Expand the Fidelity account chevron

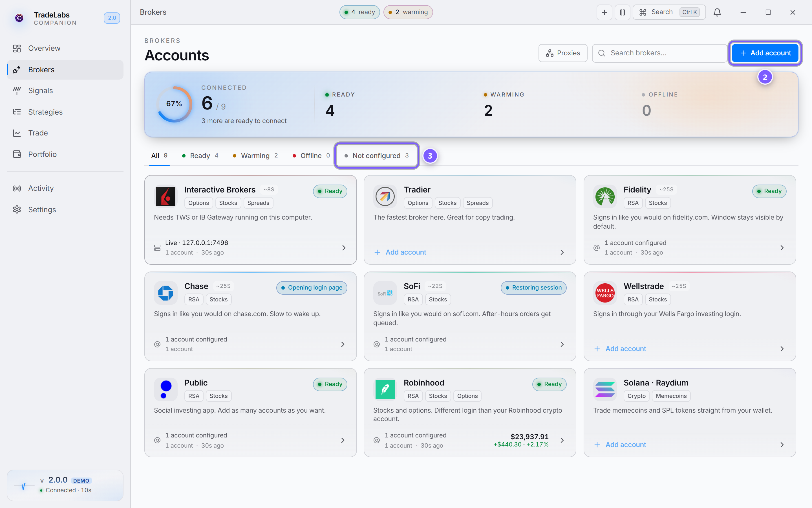click(782, 248)
